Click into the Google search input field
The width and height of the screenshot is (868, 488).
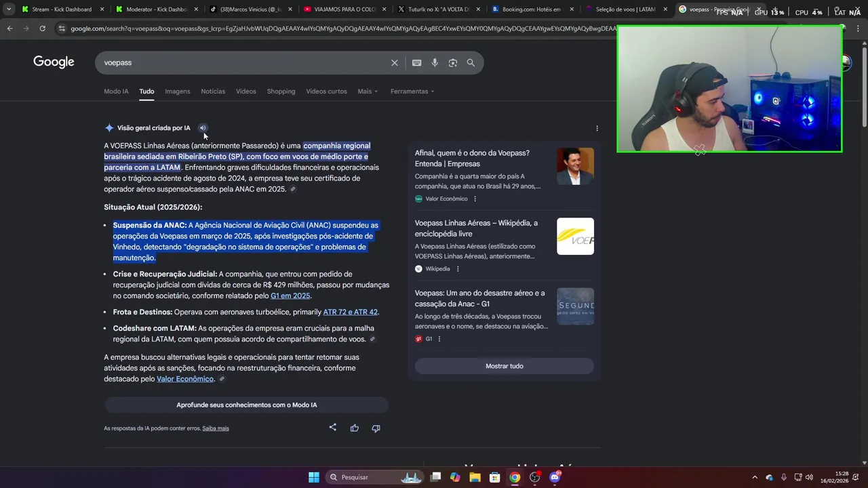(244, 62)
